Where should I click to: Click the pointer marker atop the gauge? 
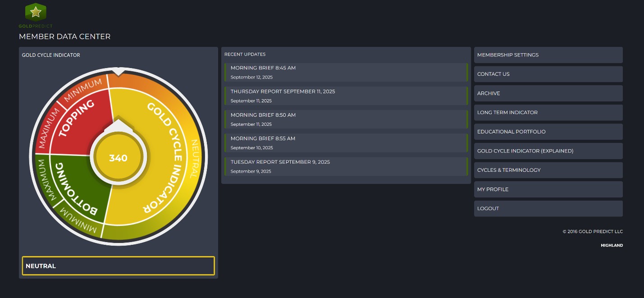[118, 71]
